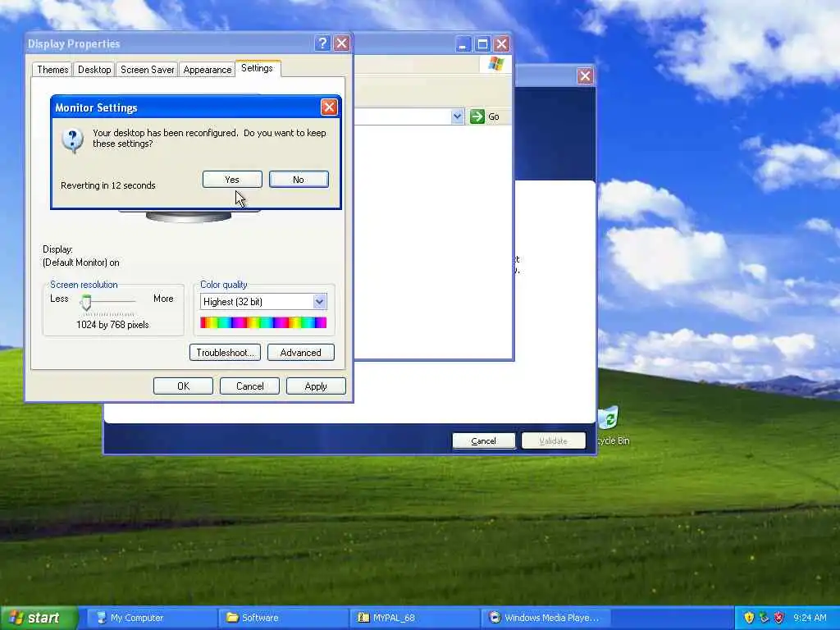
Task: Open the Color quality dropdown
Action: (x=319, y=302)
